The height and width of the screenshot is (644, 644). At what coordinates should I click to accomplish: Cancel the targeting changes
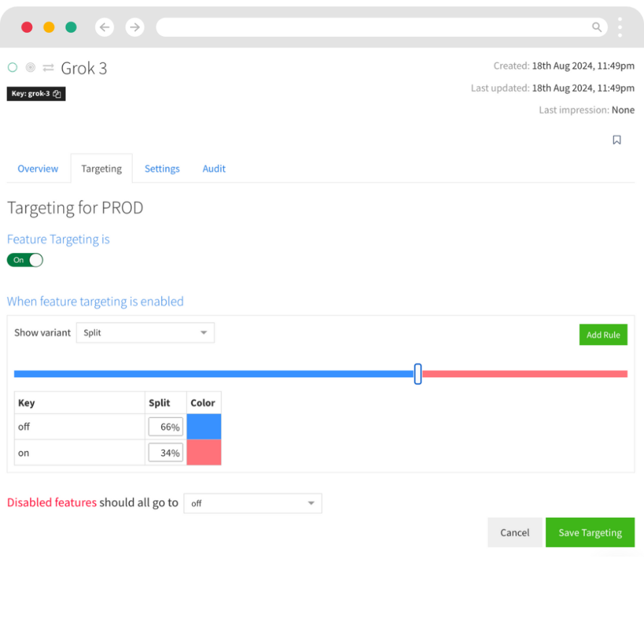[x=515, y=532]
